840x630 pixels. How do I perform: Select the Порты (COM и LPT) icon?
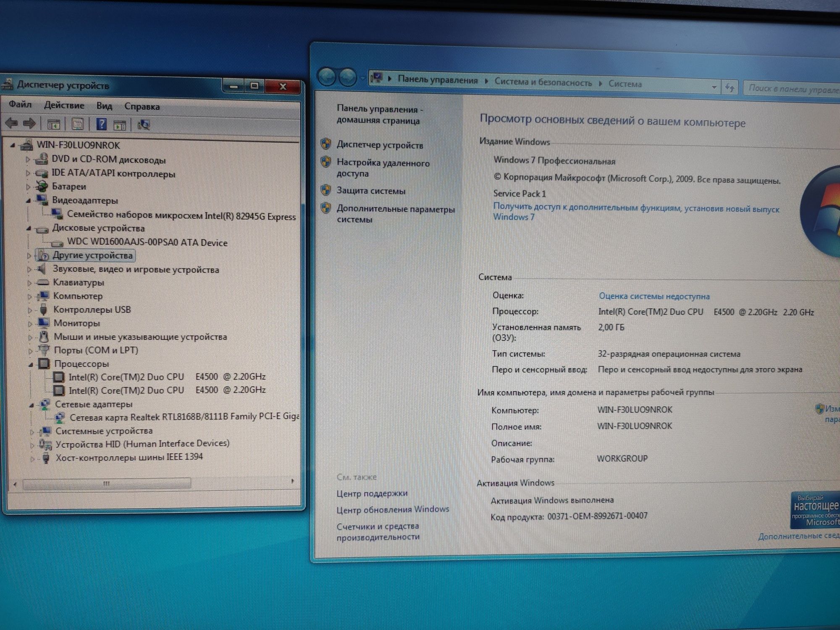[44, 350]
